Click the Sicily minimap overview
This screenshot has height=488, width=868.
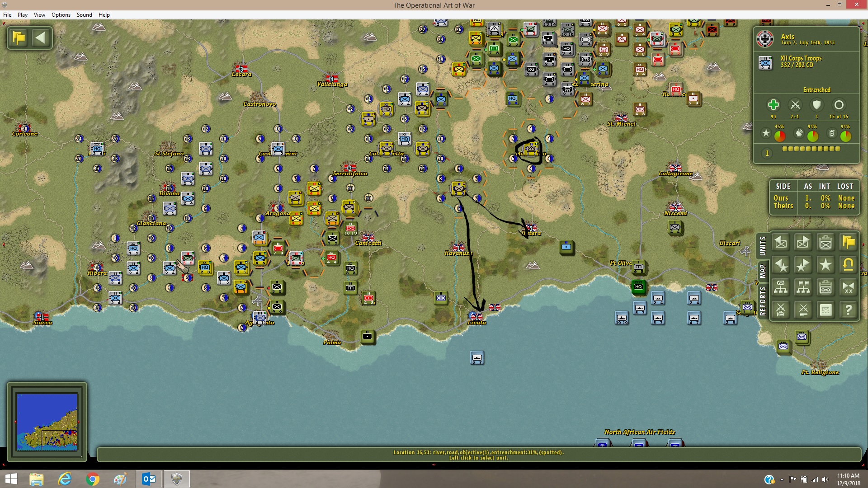click(47, 422)
